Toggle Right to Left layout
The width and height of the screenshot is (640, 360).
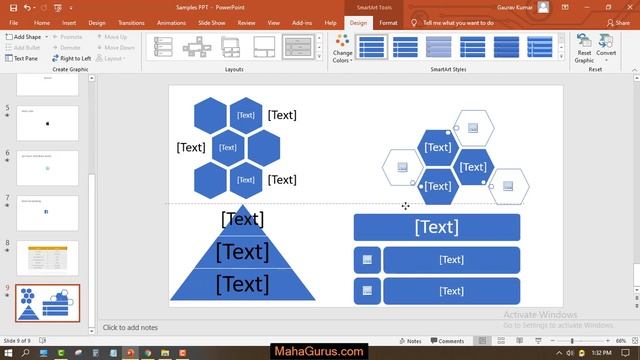pos(71,58)
